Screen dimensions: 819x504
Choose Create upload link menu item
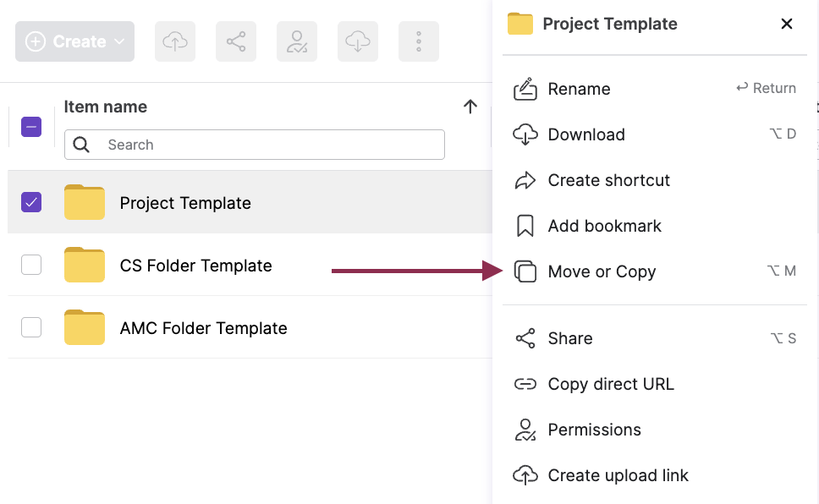click(618, 475)
